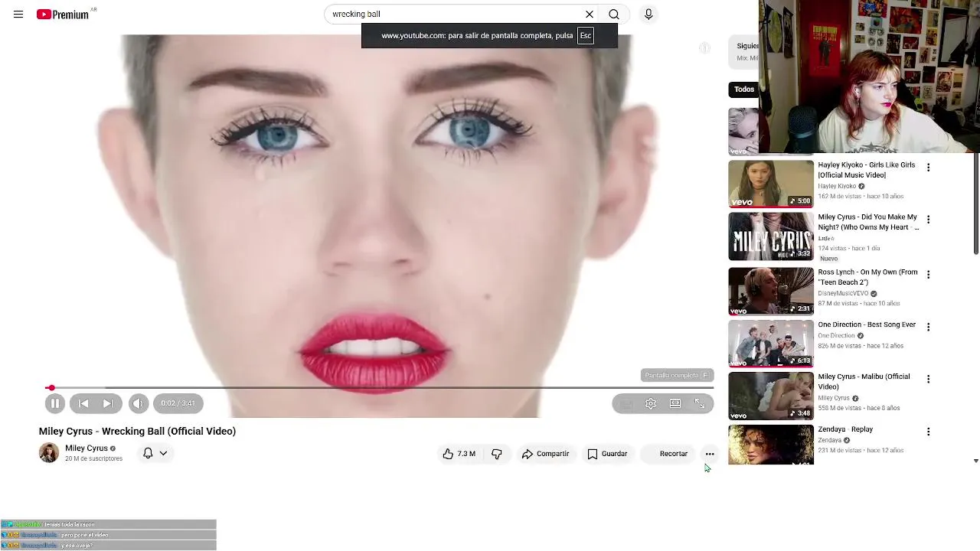This screenshot has width=980, height=551.
Task: Mute the video volume
Action: pos(138,403)
